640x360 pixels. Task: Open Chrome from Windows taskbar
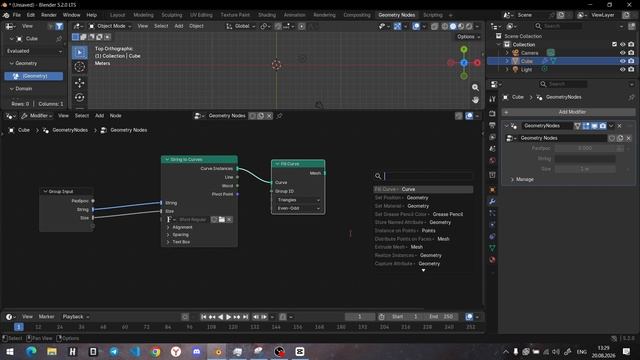tap(156, 351)
